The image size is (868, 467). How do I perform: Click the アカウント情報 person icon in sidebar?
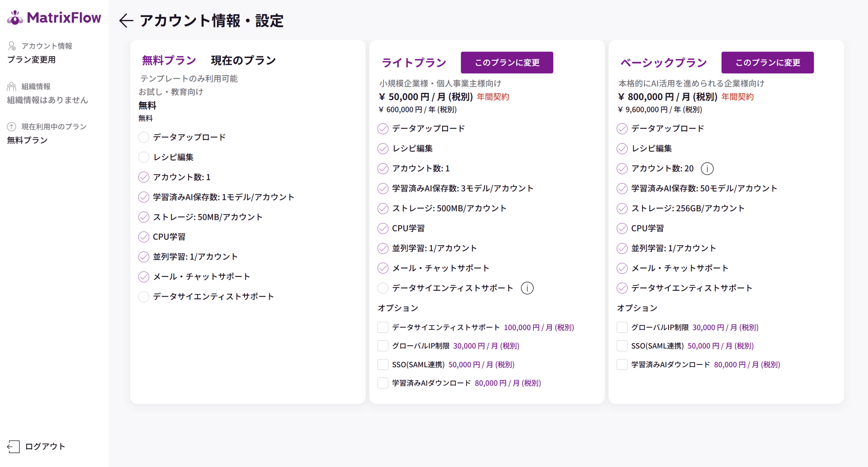(12, 46)
